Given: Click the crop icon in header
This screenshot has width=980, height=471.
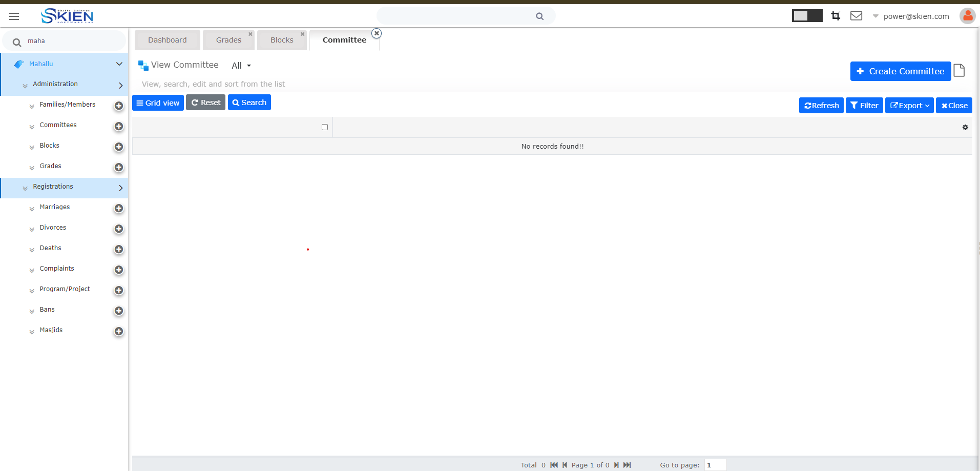Looking at the screenshot, I should (x=836, y=16).
